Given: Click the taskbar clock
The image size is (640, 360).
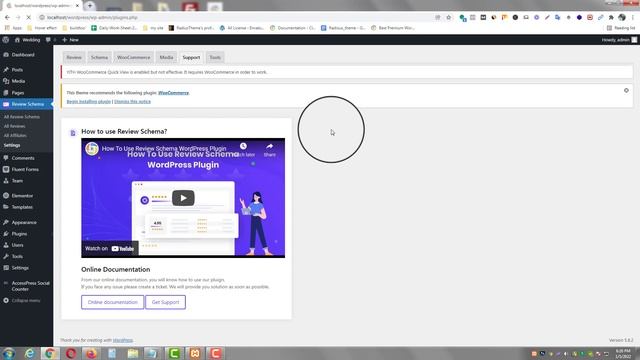Looking at the screenshot, I should tap(623, 353).
